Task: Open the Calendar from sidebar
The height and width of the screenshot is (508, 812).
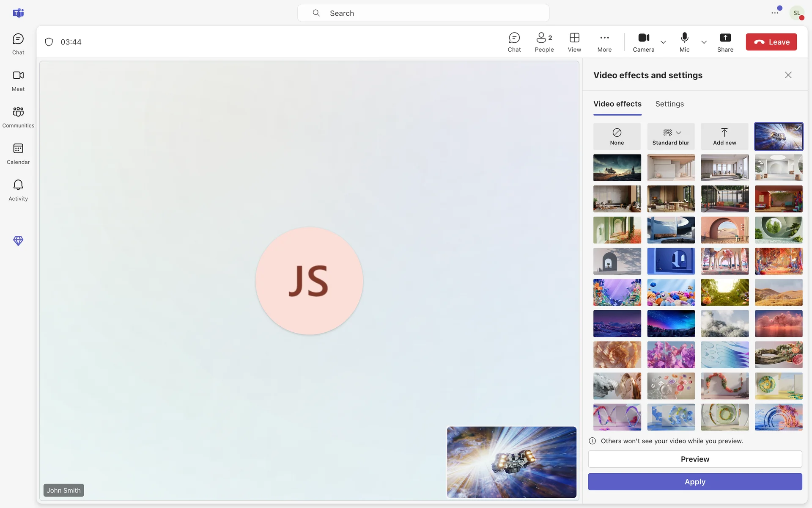Action: click(18, 154)
